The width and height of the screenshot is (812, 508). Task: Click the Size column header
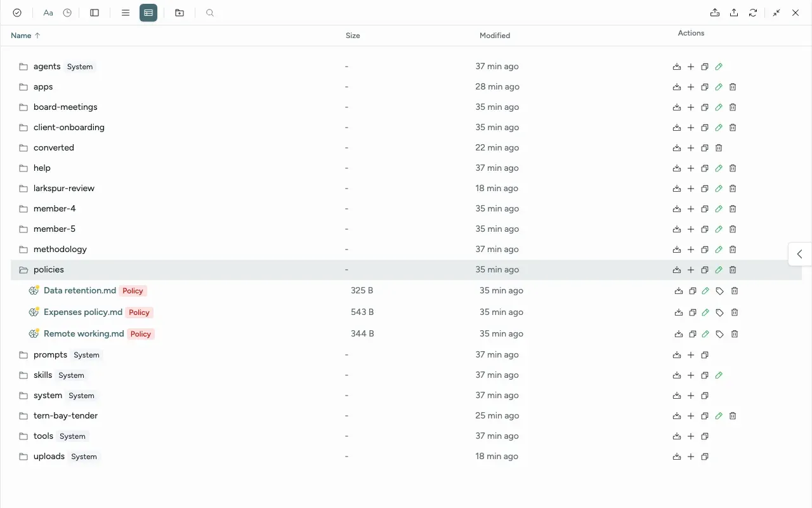pyautogui.click(x=353, y=36)
